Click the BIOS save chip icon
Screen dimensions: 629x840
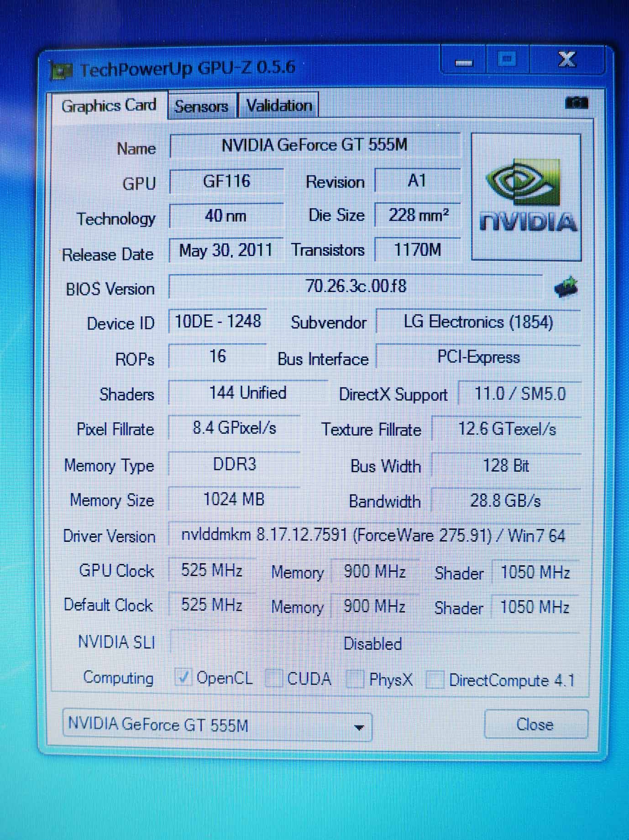pos(566,287)
